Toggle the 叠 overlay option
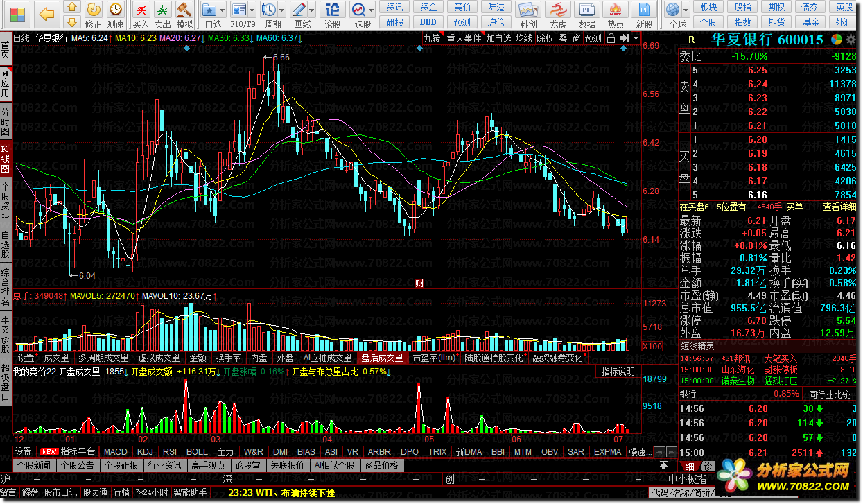This screenshot has width=863, height=504. 563,38
